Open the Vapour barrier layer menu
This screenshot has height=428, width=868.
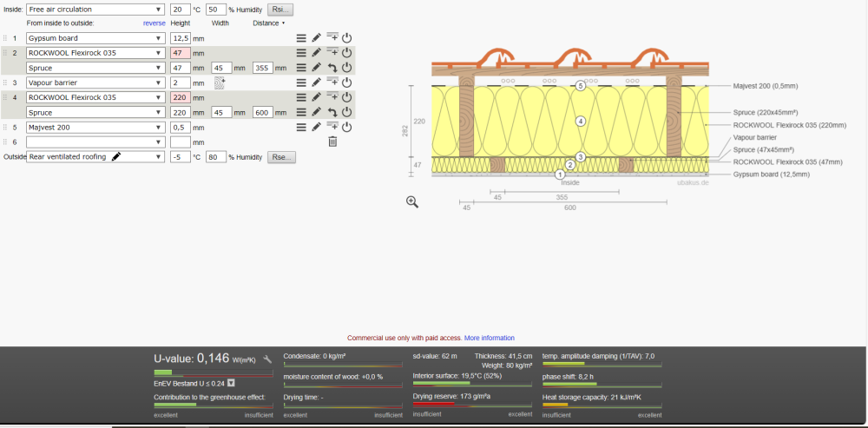point(300,82)
